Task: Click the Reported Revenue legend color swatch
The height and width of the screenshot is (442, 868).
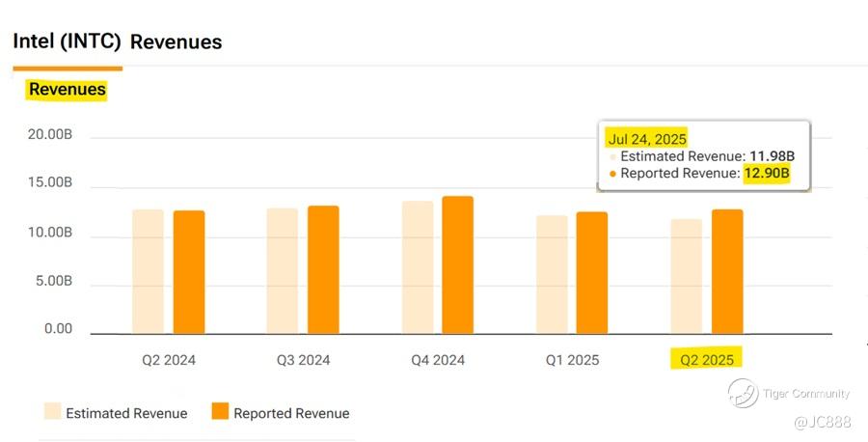Action: 220,411
